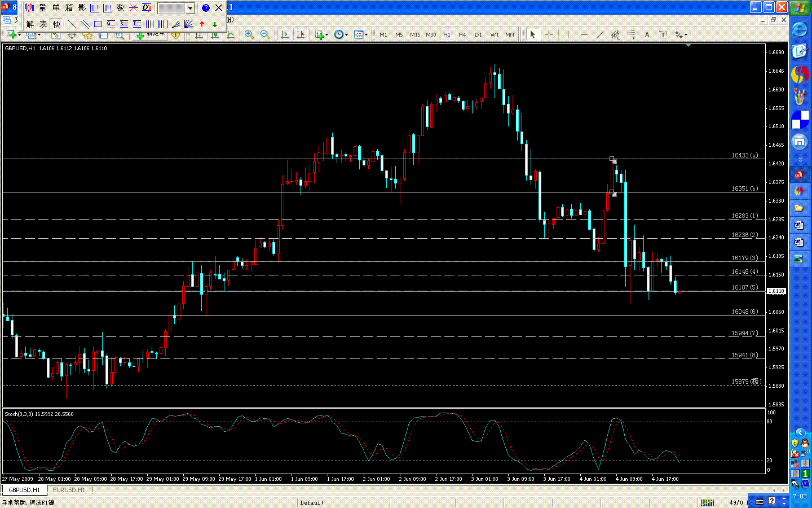812x508 pixels.
Task: Select the trendline drawing tool
Action: [x=599, y=34]
